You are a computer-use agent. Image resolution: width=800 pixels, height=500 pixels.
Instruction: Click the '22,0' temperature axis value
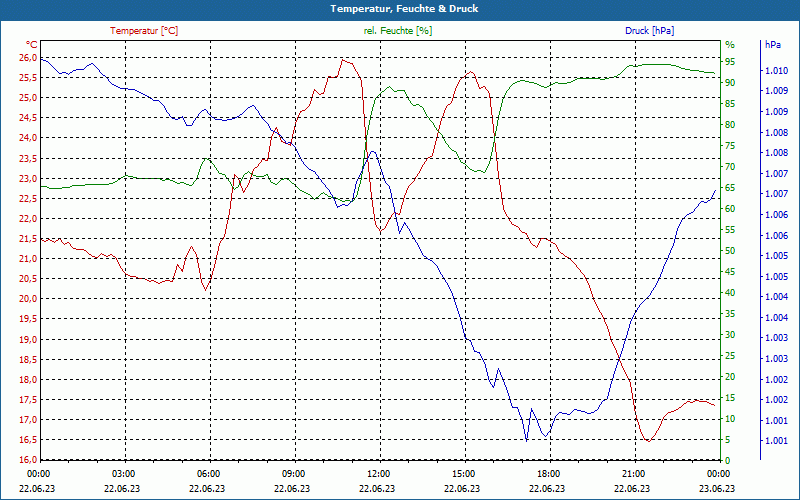click(x=28, y=218)
